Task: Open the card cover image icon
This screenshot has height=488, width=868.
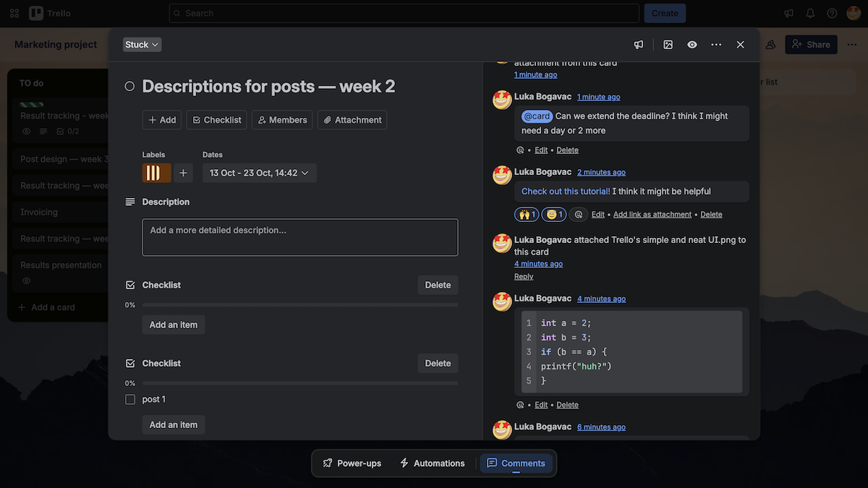Action: (667, 44)
